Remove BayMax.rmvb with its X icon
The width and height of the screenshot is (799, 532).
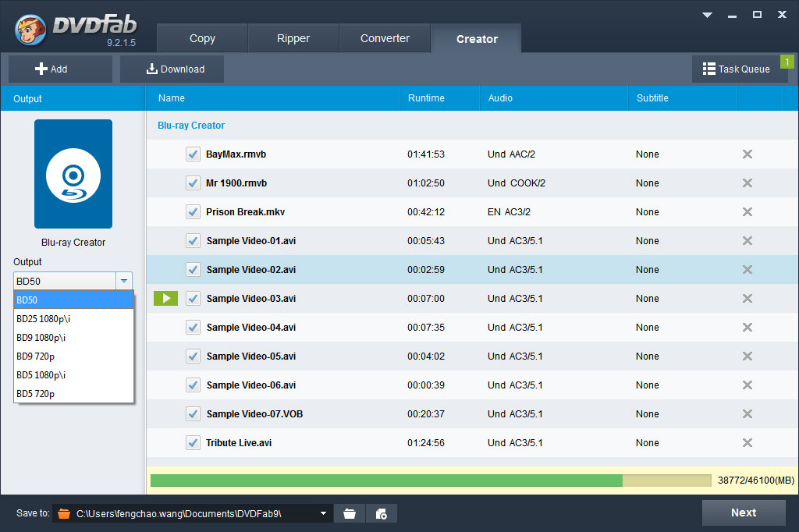tap(747, 154)
